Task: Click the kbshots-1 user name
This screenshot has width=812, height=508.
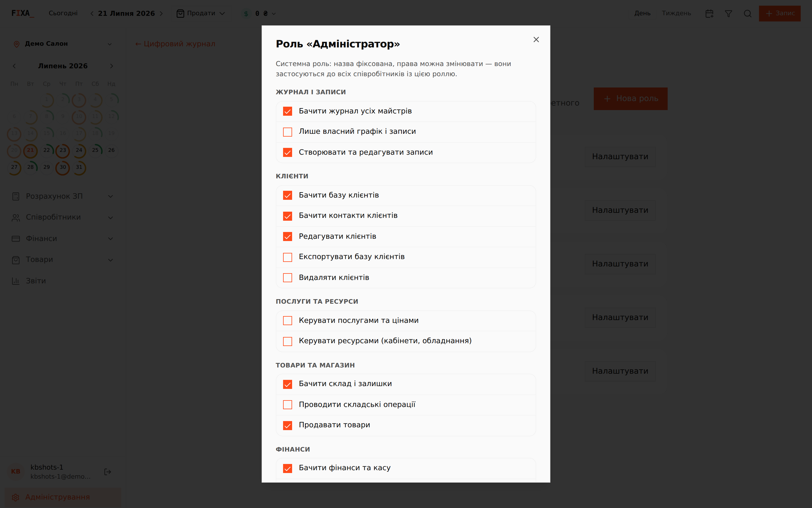Action: click(x=47, y=467)
